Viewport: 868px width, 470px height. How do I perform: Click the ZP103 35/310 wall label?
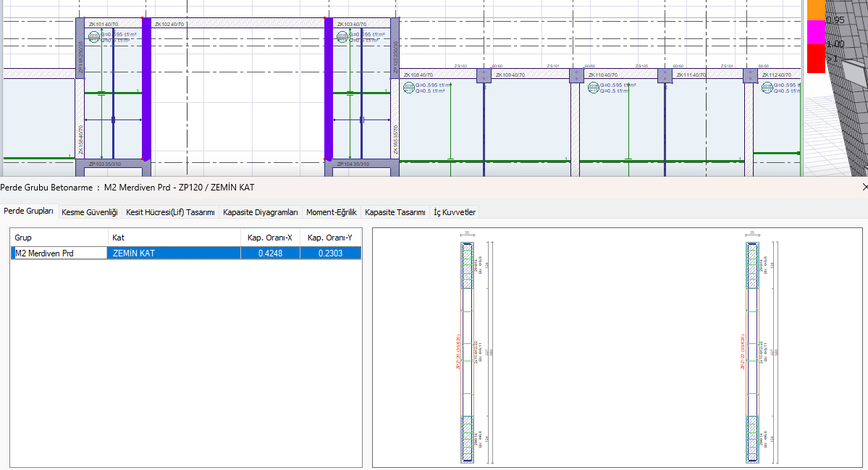click(105, 164)
